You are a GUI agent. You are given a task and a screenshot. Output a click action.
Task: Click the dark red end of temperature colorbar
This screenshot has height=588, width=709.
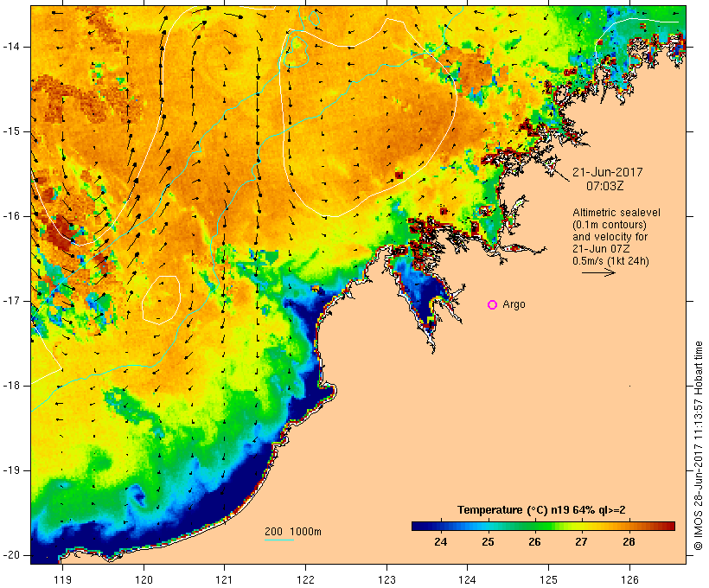pyautogui.click(x=669, y=526)
